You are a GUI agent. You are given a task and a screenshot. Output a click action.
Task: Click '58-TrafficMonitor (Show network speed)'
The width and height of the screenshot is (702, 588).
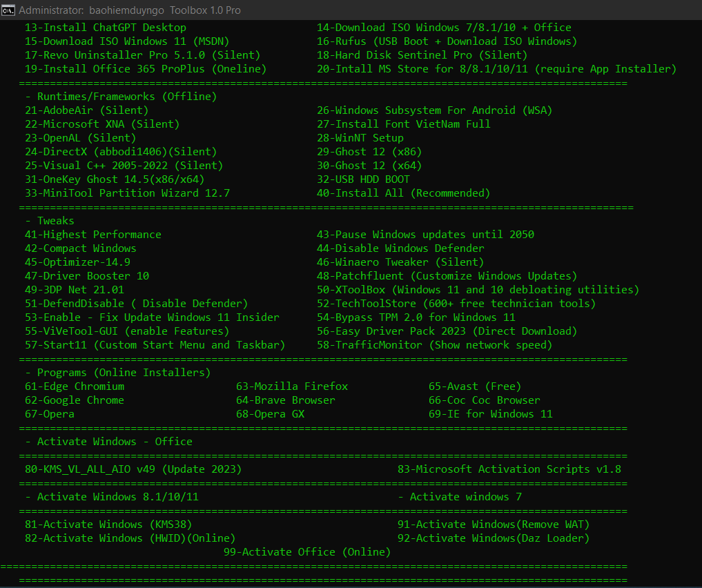434,346
